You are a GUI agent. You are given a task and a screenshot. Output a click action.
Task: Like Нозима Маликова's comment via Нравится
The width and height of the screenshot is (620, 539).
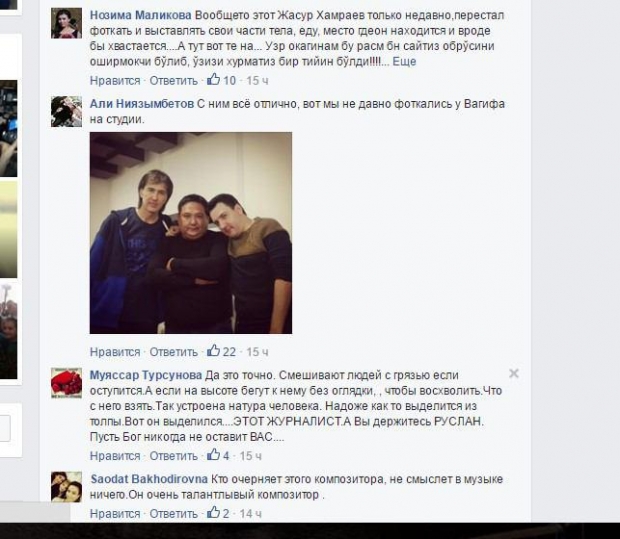coord(115,81)
